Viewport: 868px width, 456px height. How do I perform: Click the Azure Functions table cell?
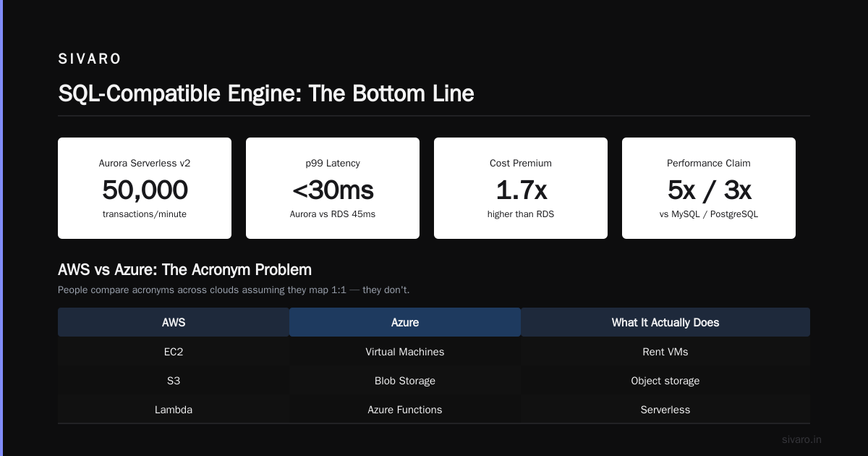click(405, 410)
